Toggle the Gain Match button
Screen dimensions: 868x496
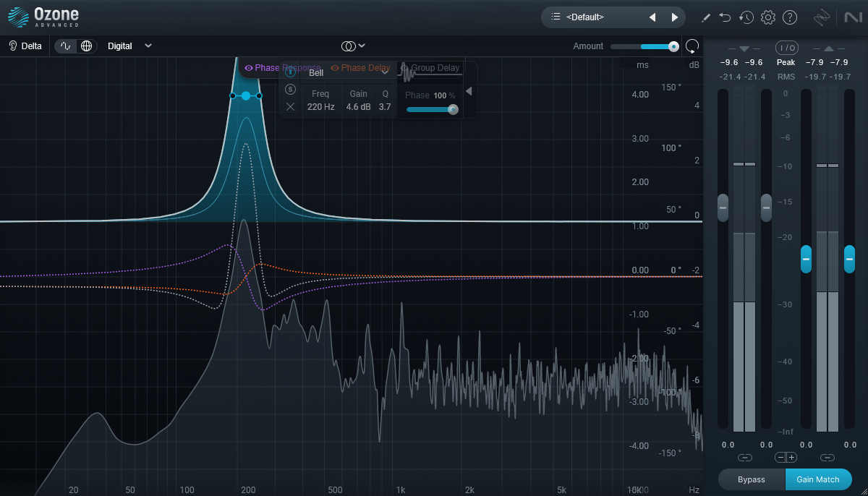(x=818, y=479)
